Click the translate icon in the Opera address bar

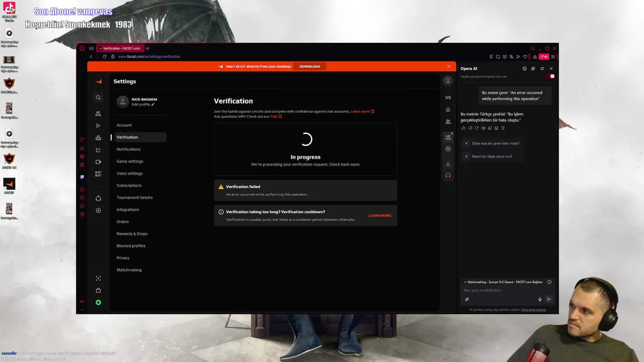click(511, 57)
